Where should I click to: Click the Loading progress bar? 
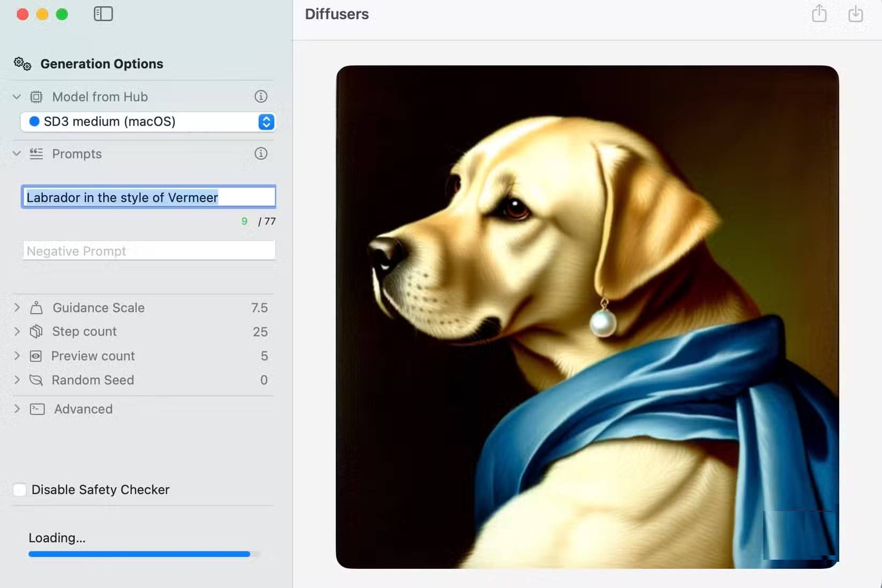coord(139,554)
